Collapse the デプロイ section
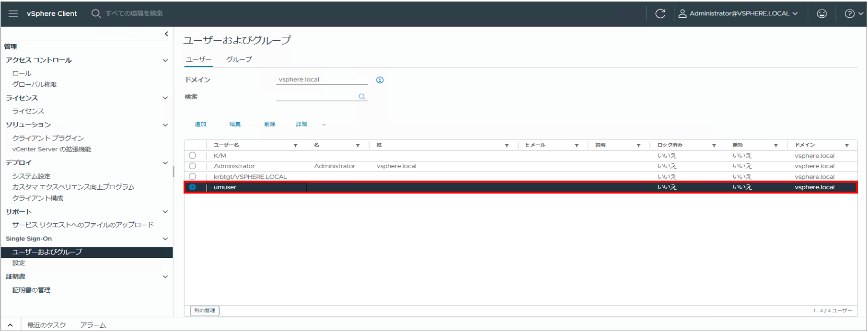 click(165, 163)
